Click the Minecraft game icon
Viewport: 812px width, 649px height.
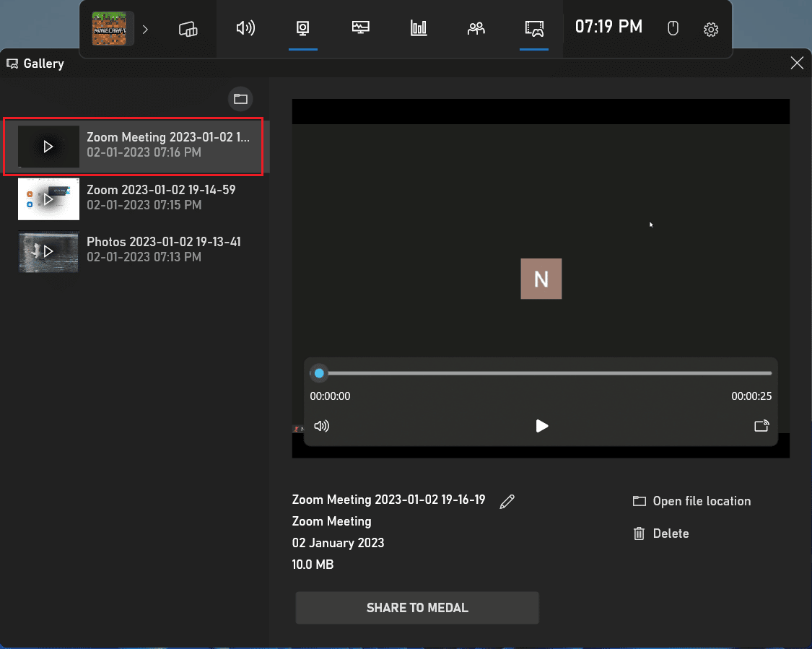113,29
